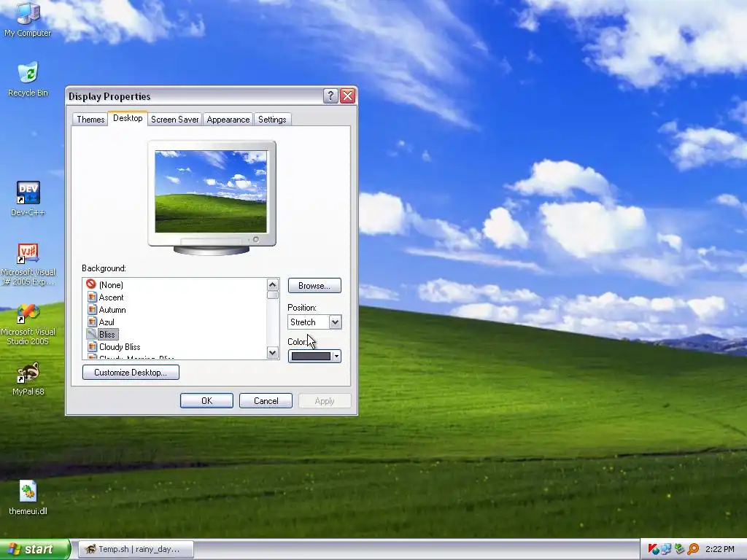
Task: Select 'Cloudy Bliss' text in background list
Action: tap(120, 346)
